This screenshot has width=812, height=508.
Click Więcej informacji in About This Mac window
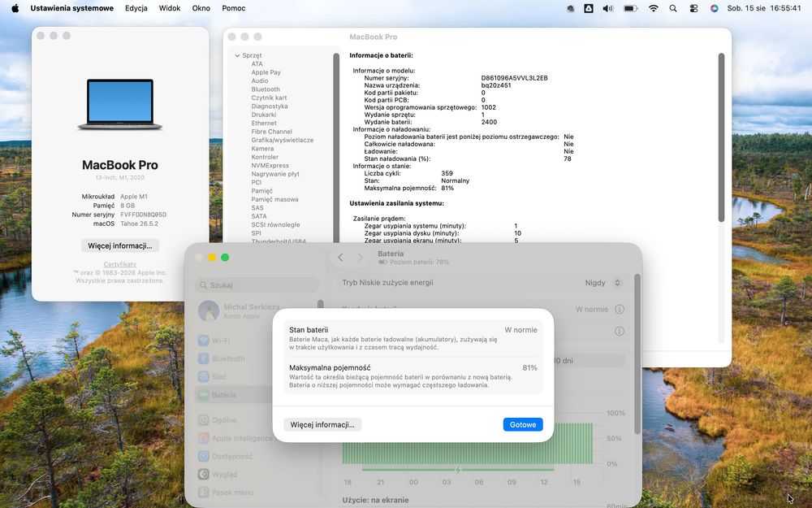click(x=120, y=245)
